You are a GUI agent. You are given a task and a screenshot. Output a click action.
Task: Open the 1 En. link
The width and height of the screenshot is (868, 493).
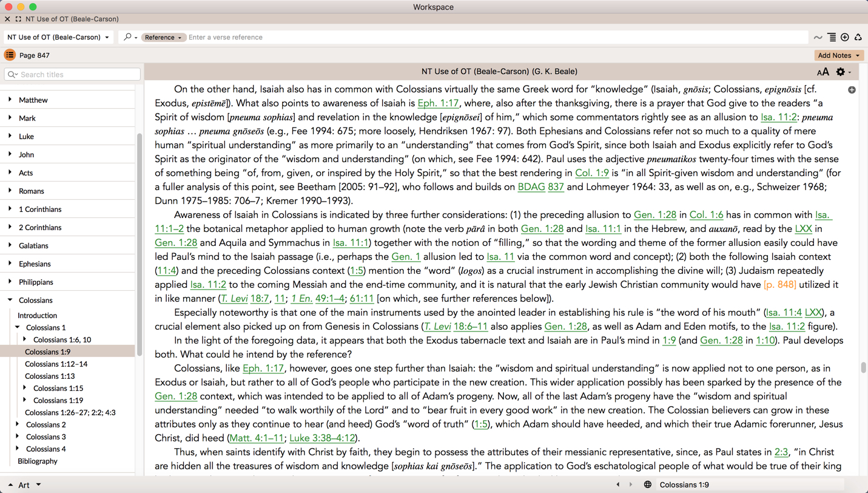pos(301,299)
